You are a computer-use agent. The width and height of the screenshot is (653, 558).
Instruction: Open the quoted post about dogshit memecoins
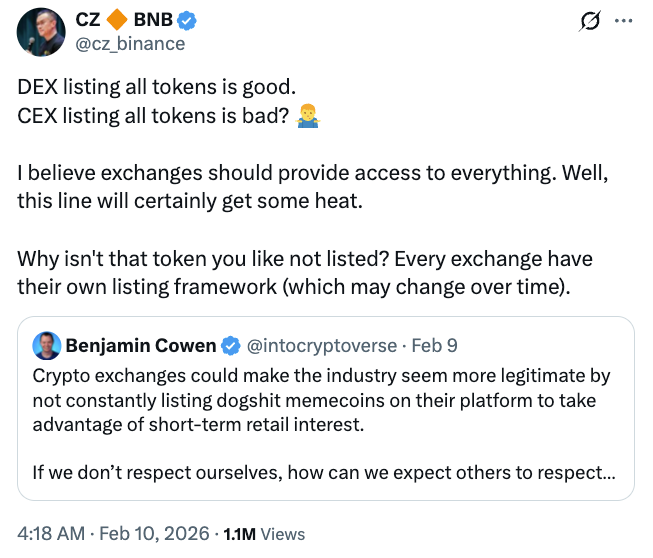[325, 400]
